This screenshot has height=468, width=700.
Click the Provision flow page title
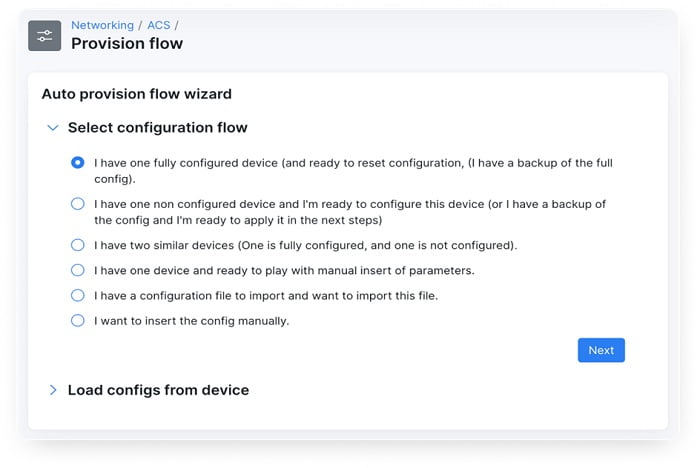[127, 44]
